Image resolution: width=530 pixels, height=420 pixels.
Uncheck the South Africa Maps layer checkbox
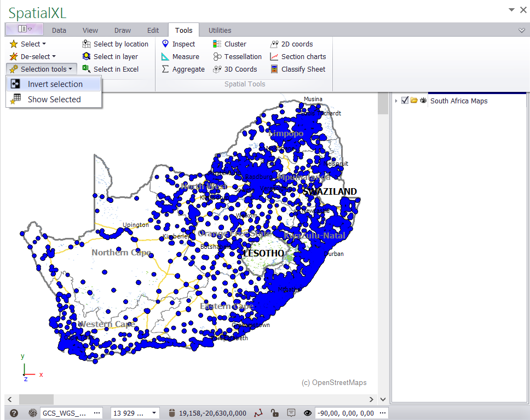(405, 101)
